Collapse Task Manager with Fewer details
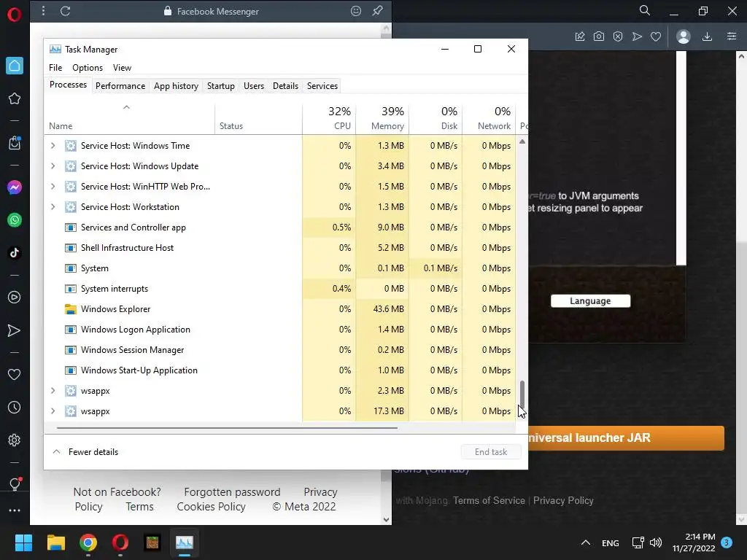747x560 pixels. point(85,452)
